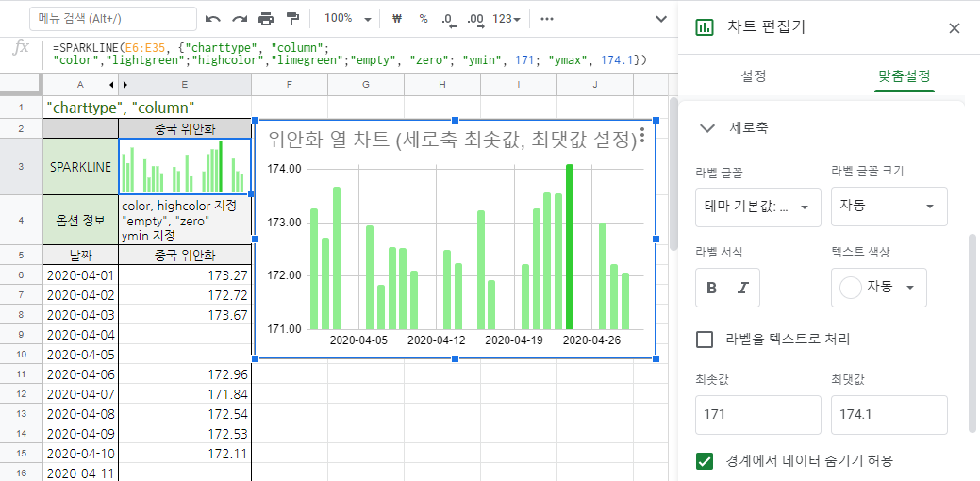Apply the won currency format
980x481 pixels.
[396, 19]
